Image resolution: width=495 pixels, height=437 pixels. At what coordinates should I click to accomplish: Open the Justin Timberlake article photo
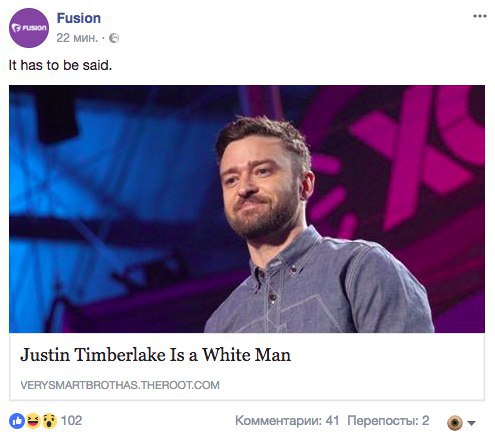point(247,209)
